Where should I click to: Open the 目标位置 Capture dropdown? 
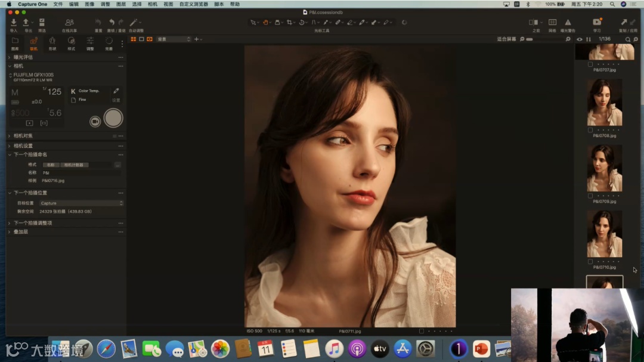81,203
